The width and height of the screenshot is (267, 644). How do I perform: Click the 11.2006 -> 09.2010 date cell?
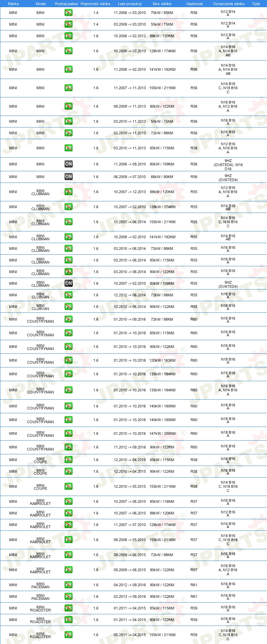(130, 164)
